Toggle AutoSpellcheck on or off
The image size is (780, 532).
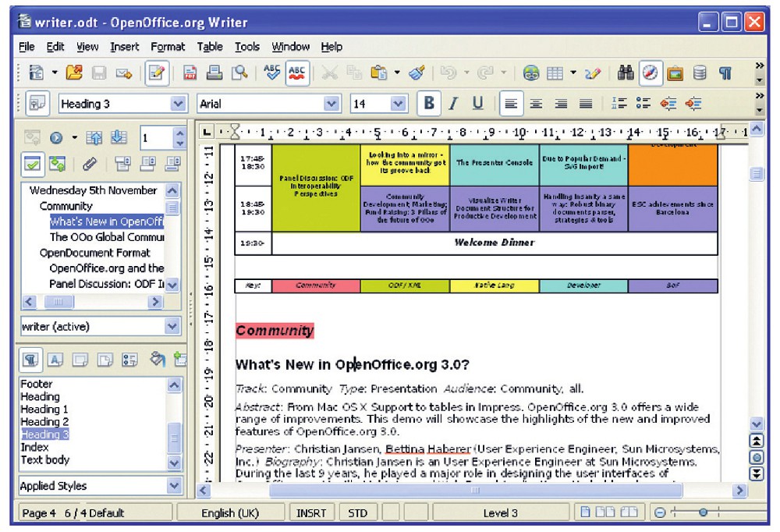pos(296,73)
